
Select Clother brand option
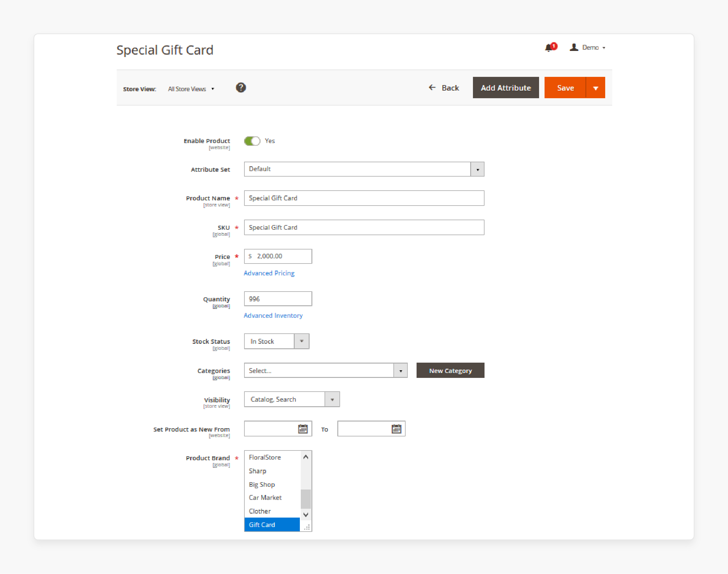(272, 511)
